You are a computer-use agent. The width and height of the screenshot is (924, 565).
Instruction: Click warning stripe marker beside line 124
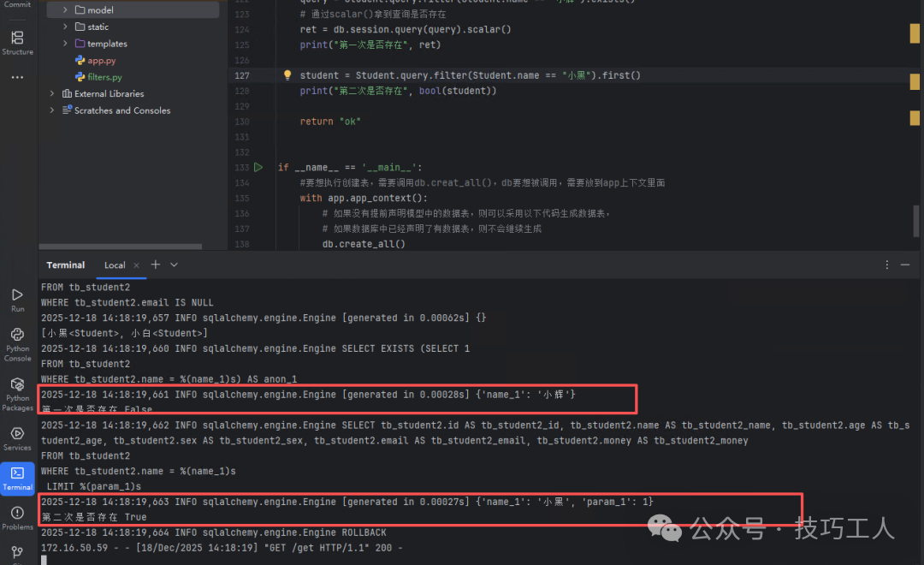(915, 33)
